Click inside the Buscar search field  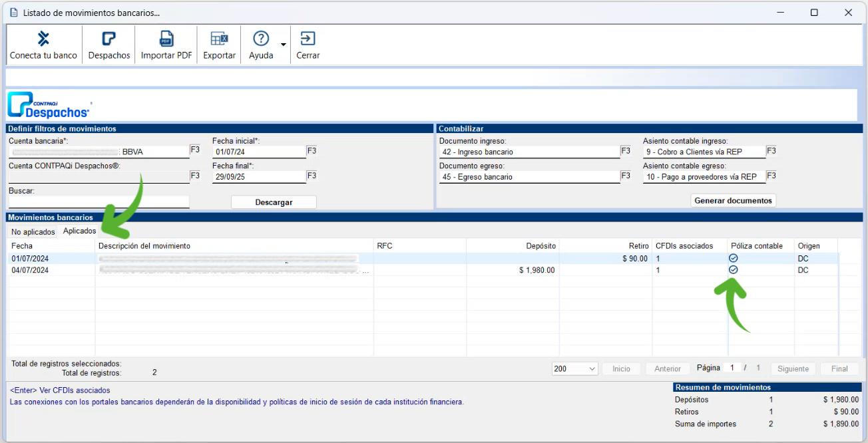click(99, 202)
